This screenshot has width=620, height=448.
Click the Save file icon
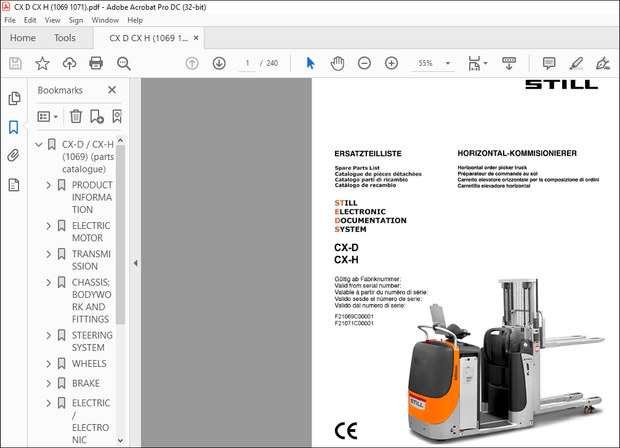(x=15, y=63)
